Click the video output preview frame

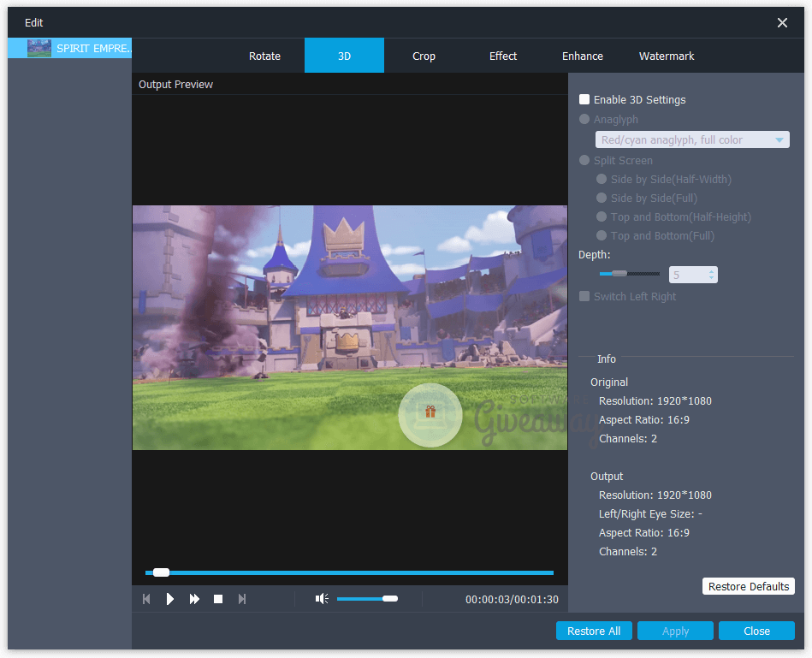pos(350,328)
